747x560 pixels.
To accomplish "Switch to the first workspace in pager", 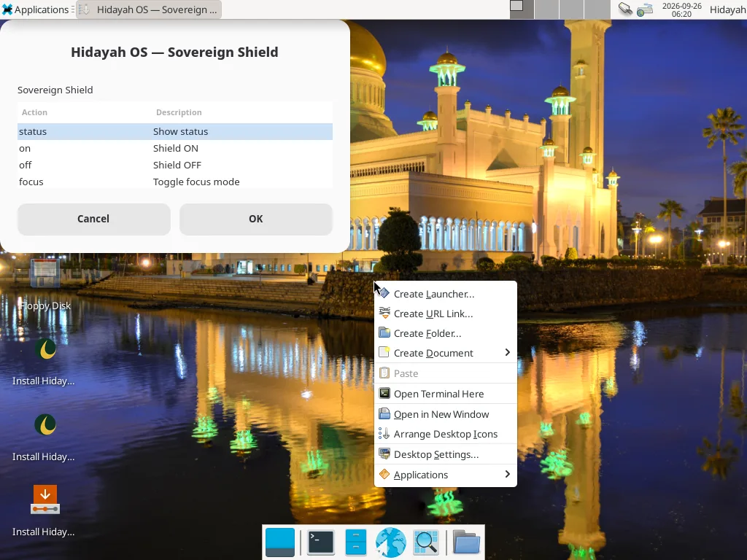I will tap(522, 9).
